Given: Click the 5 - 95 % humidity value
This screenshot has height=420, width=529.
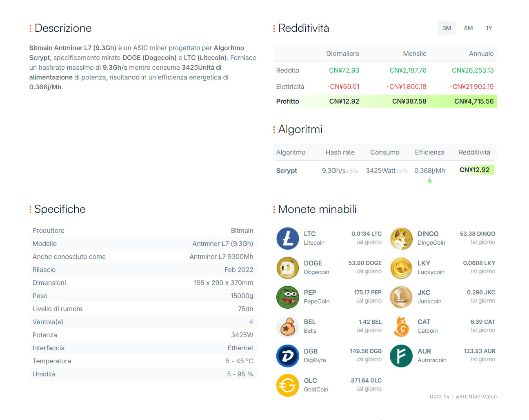Looking at the screenshot, I should pos(240,374).
